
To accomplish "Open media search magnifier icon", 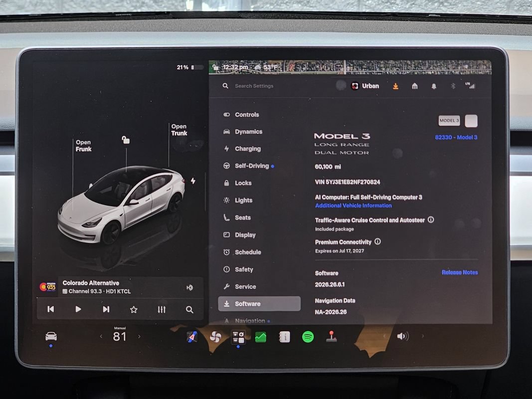I will coord(189,309).
